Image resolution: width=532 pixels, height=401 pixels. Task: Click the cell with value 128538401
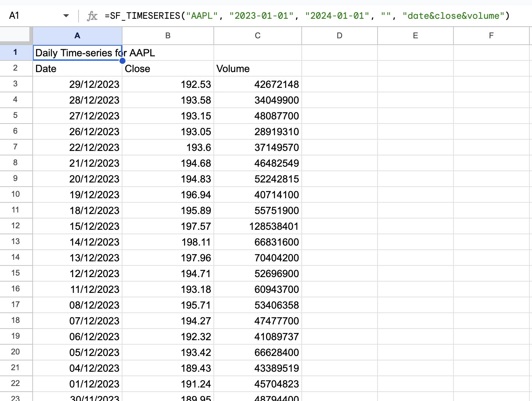pos(258,226)
